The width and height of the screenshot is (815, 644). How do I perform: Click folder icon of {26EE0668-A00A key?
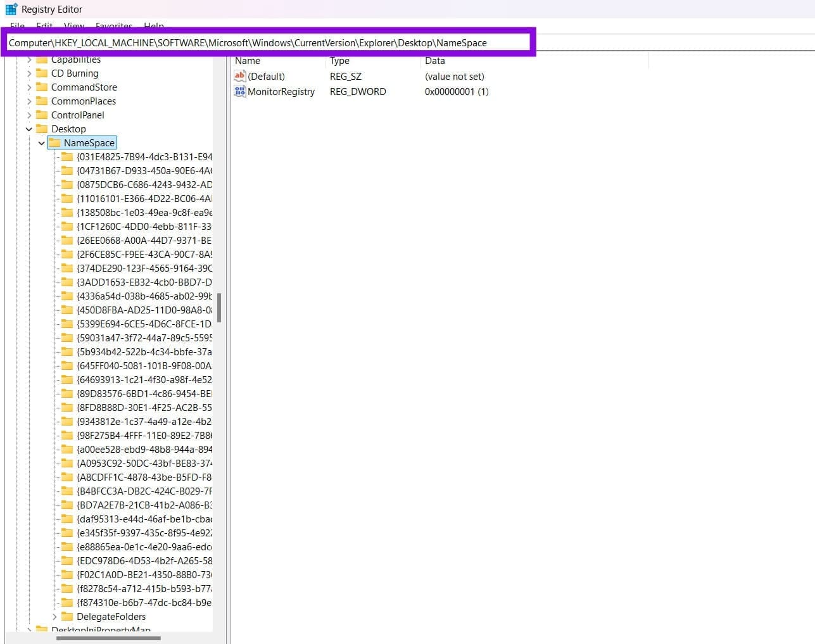[x=67, y=240]
